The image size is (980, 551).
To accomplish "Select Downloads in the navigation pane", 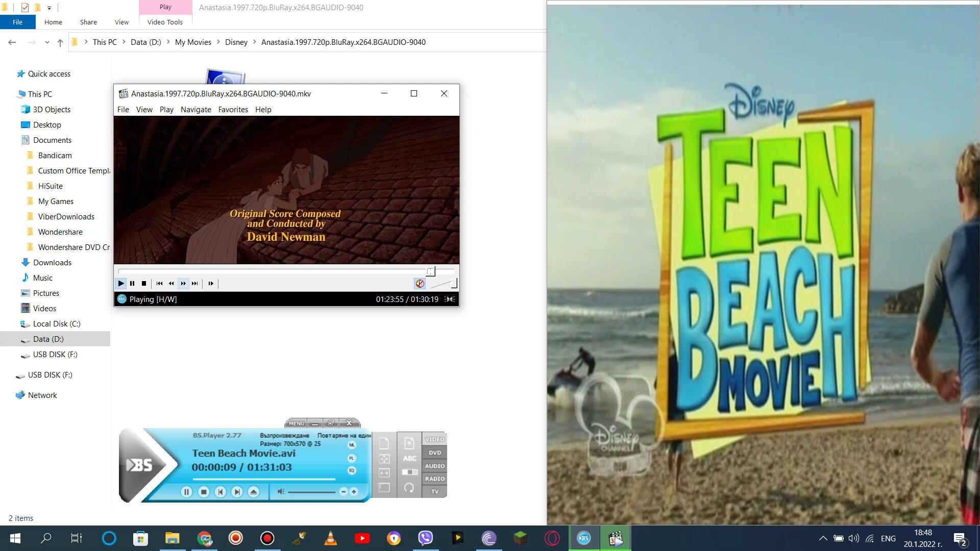I will (52, 262).
